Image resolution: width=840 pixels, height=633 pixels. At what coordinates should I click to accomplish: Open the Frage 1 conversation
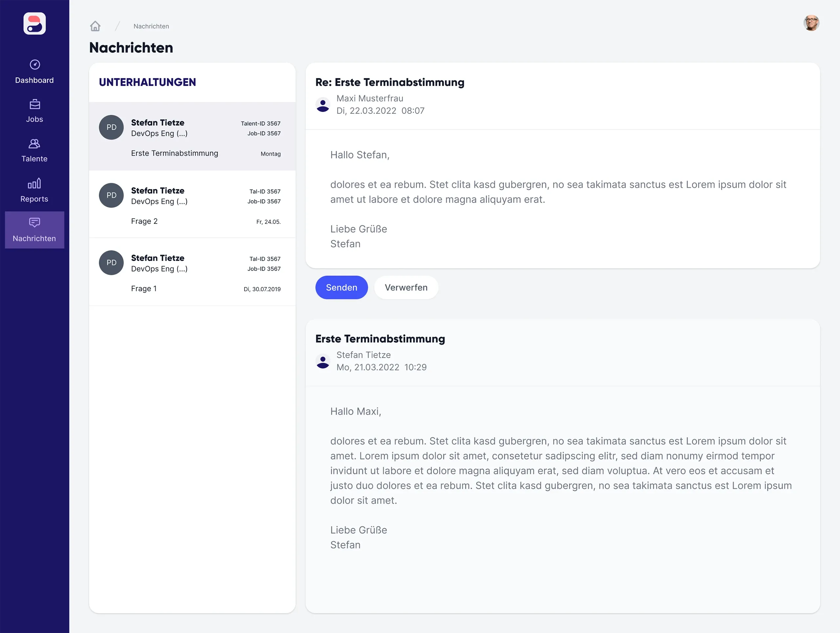point(192,273)
